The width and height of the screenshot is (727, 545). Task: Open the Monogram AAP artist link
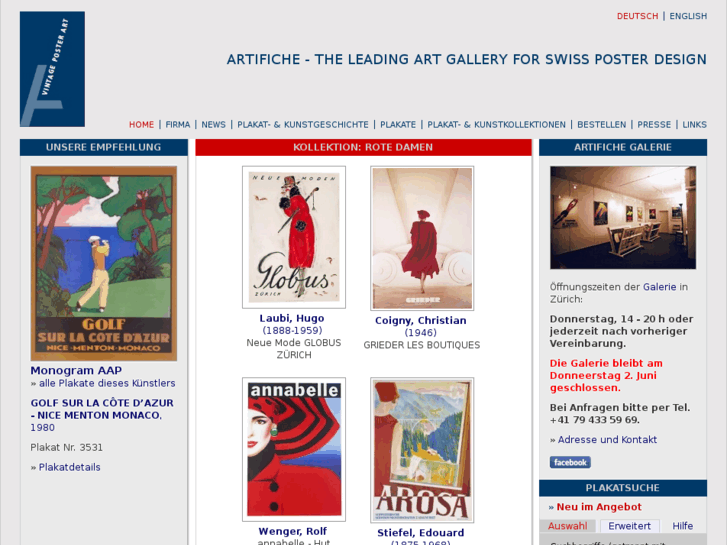click(x=76, y=371)
